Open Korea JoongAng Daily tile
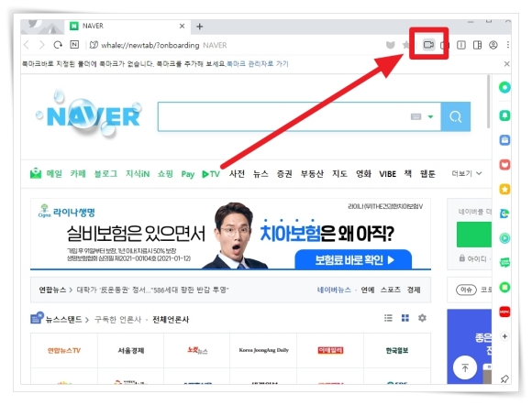This screenshot has height=405, width=532. tap(263, 350)
